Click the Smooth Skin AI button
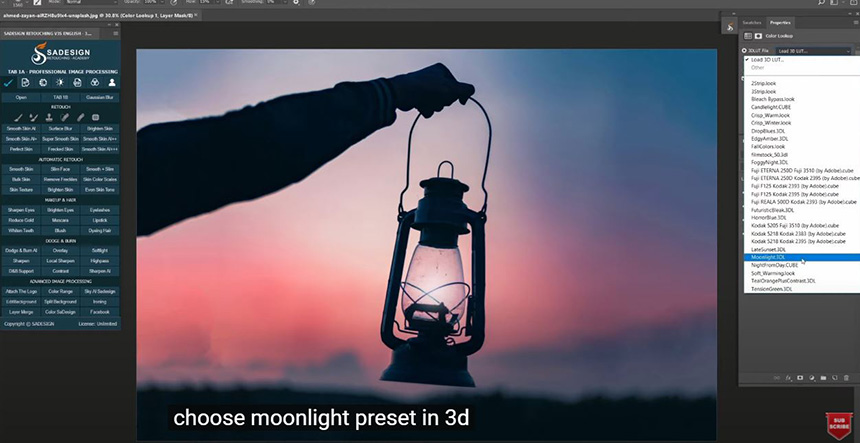 (21, 128)
